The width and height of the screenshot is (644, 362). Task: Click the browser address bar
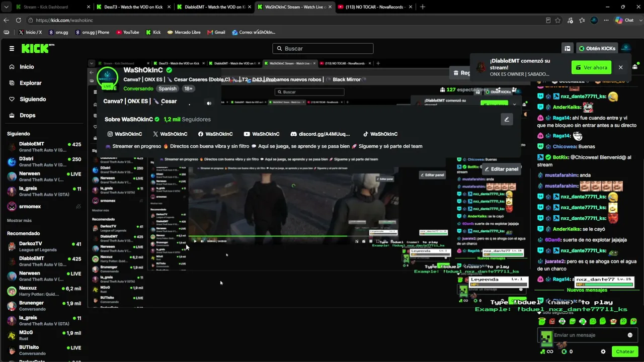point(287,20)
